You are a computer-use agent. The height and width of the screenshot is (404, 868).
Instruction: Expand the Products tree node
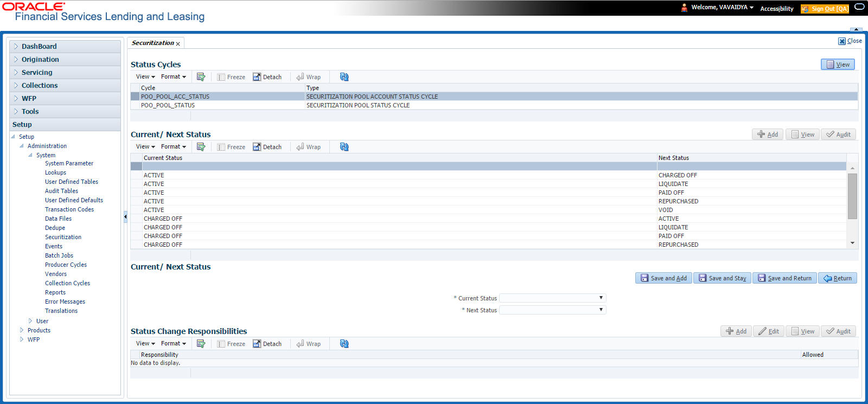pyautogui.click(x=22, y=330)
